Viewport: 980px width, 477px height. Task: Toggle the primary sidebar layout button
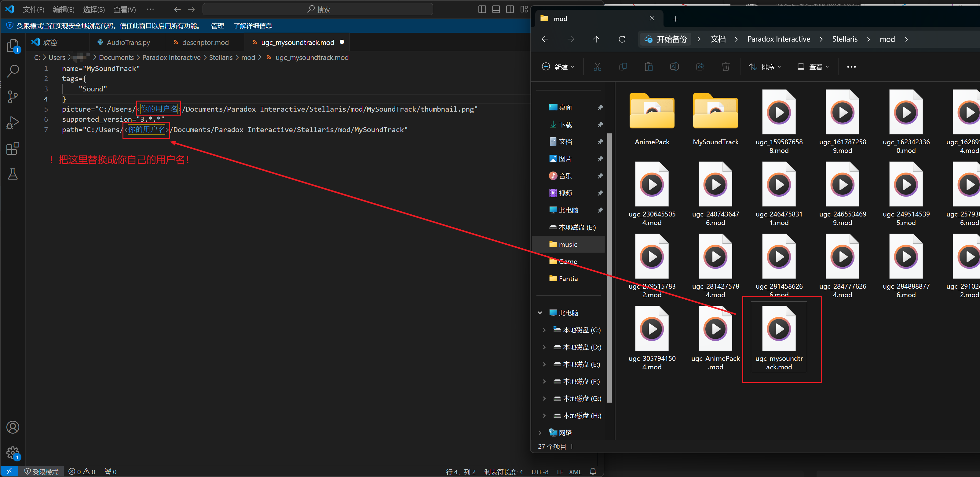coord(482,9)
